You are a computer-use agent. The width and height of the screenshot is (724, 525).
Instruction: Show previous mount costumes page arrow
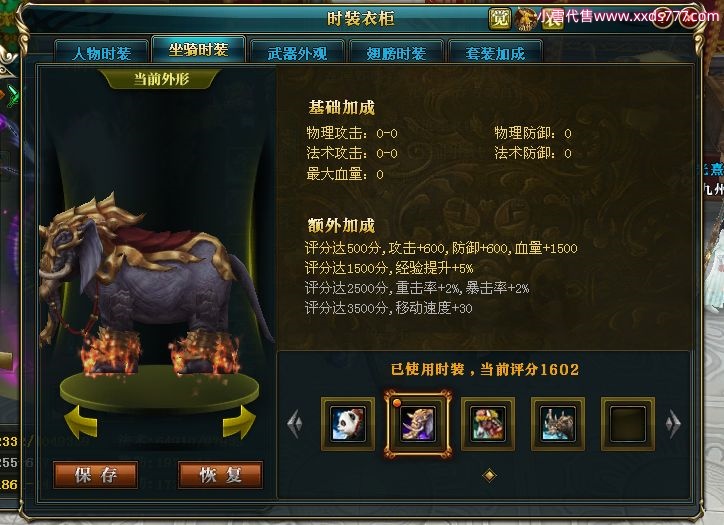[x=295, y=423]
